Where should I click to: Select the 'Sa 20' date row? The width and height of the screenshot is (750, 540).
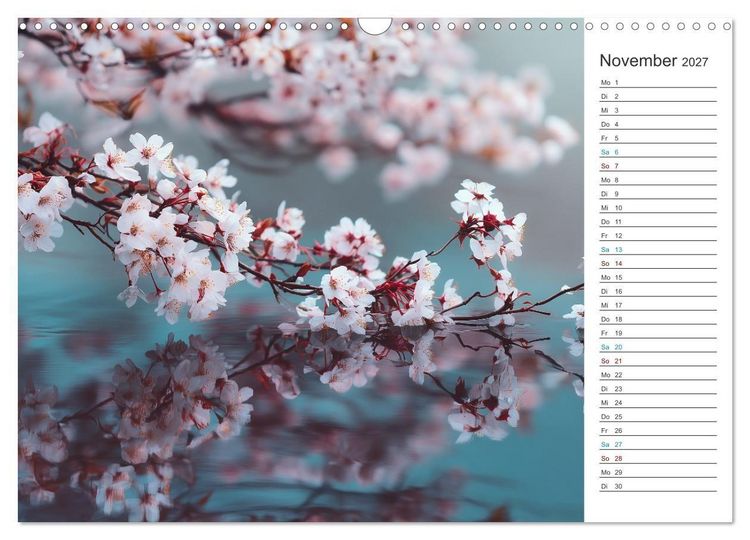[658, 347]
